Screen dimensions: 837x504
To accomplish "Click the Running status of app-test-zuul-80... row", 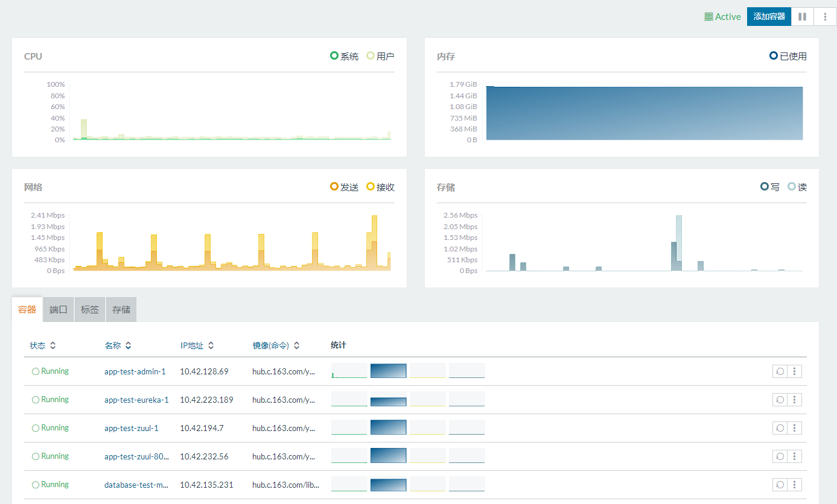I will pyautogui.click(x=50, y=456).
